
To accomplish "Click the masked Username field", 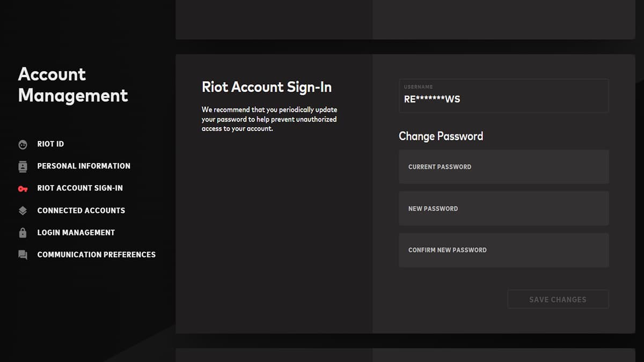I will click(503, 96).
